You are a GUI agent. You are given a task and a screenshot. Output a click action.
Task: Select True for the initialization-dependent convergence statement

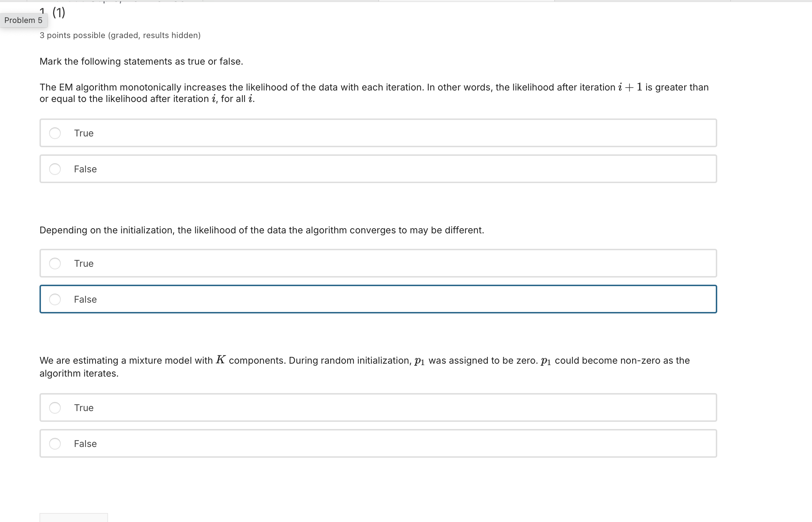tap(55, 263)
